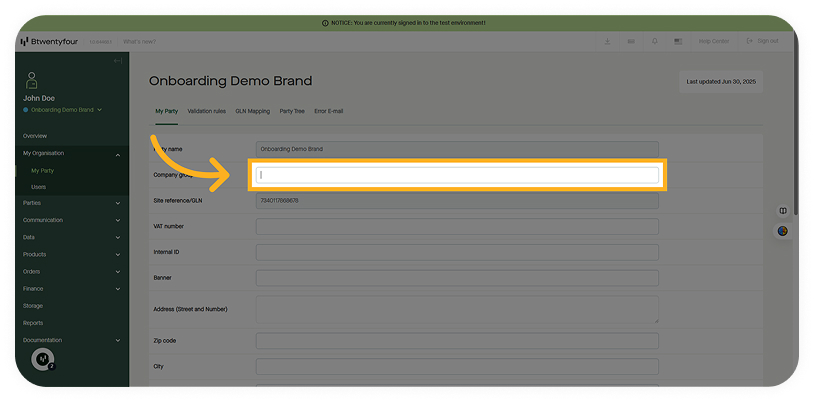The width and height of the screenshot is (814, 402).
Task: Open the notifications bell icon
Action: point(654,41)
